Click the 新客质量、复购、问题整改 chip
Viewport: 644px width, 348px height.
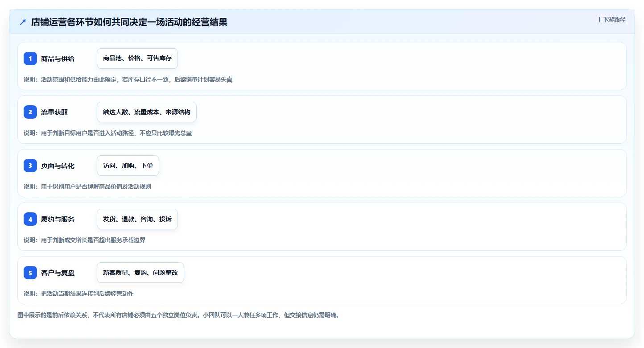pos(140,273)
